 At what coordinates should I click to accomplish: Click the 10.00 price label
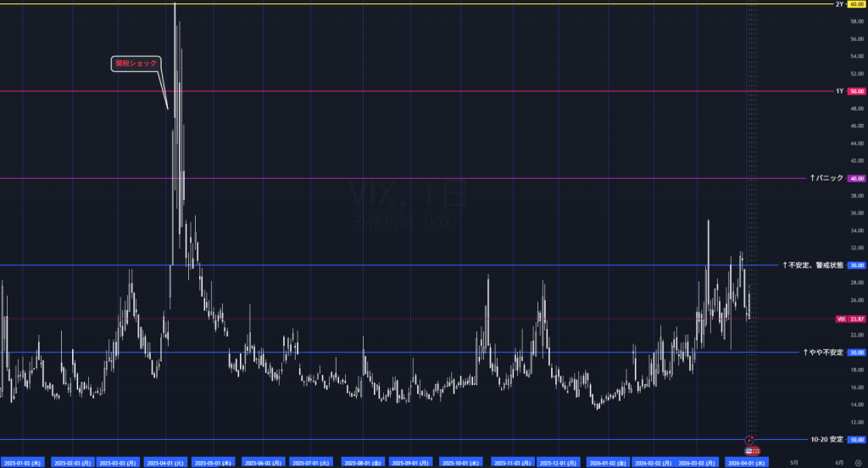[x=856, y=440]
